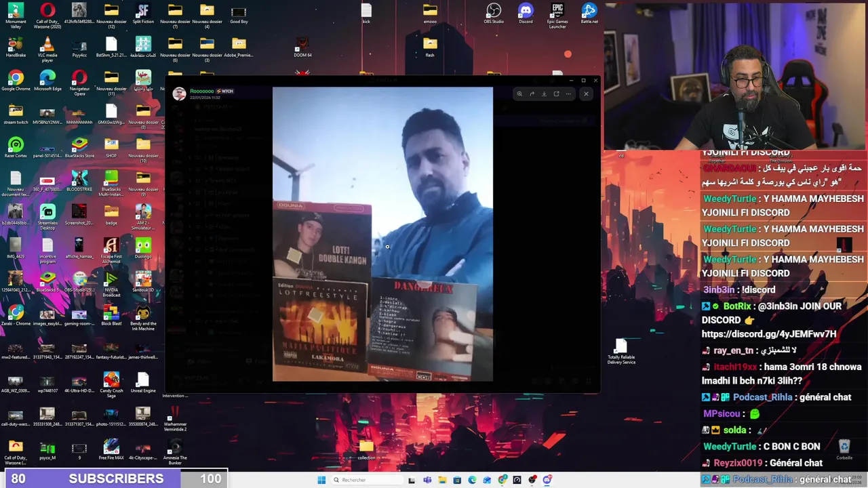Open HandBrake desktop icon

click(x=16, y=47)
